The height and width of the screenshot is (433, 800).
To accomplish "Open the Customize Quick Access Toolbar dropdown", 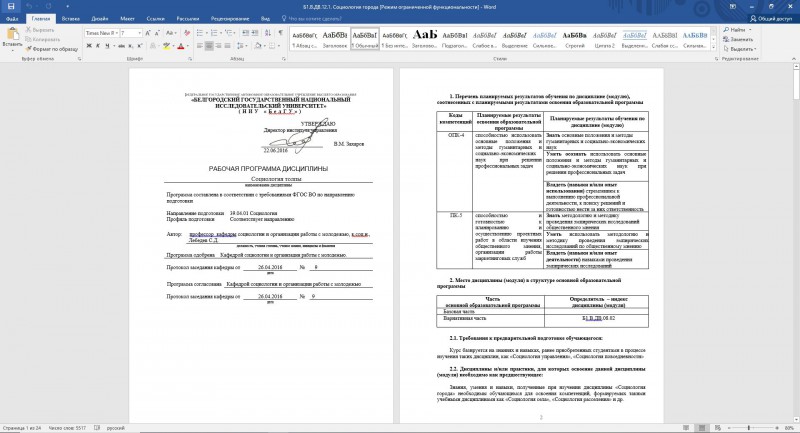I will [x=67, y=7].
